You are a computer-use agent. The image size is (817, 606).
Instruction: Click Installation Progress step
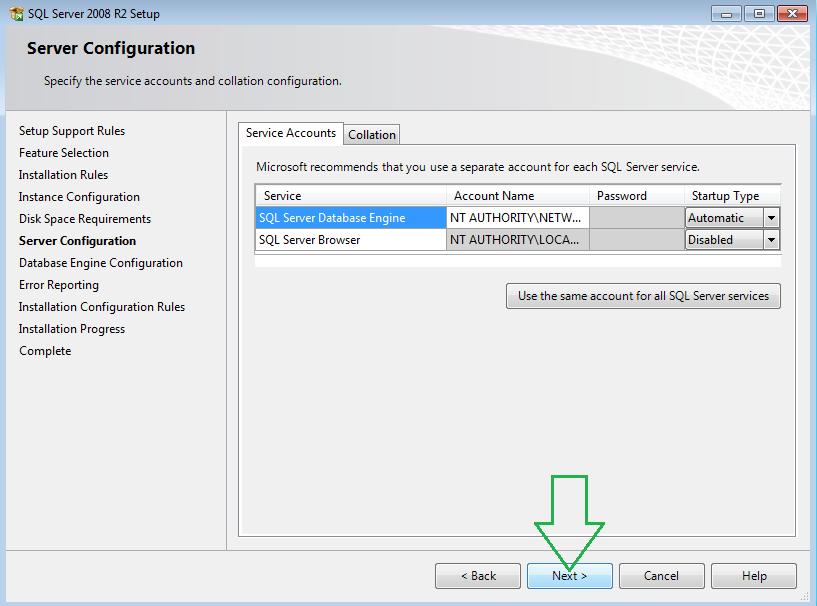[x=72, y=329]
